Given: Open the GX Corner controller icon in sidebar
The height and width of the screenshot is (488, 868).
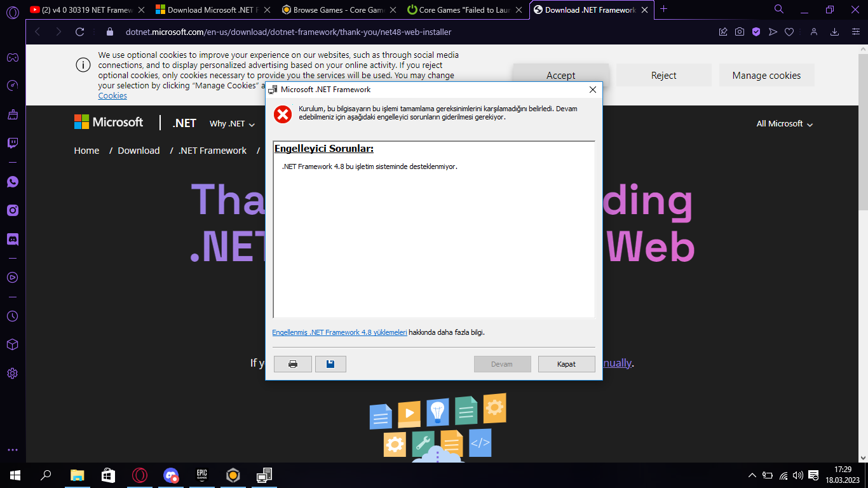Looking at the screenshot, I should (x=12, y=58).
